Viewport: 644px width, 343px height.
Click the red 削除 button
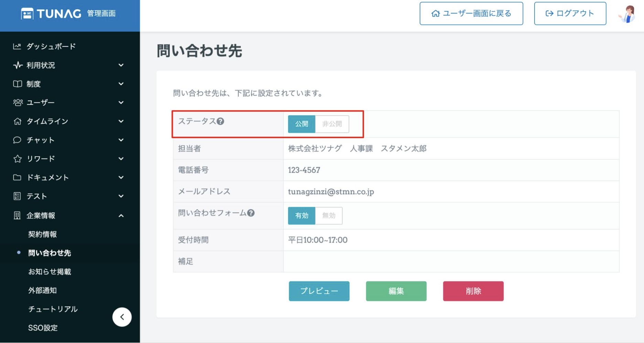point(473,291)
